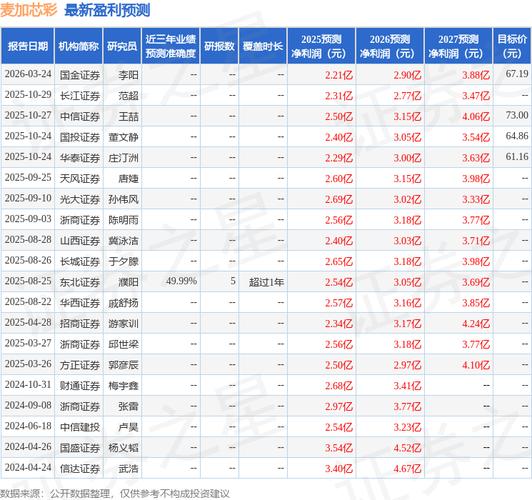Select analyst 范超 in 长江证券 row

click(x=129, y=96)
